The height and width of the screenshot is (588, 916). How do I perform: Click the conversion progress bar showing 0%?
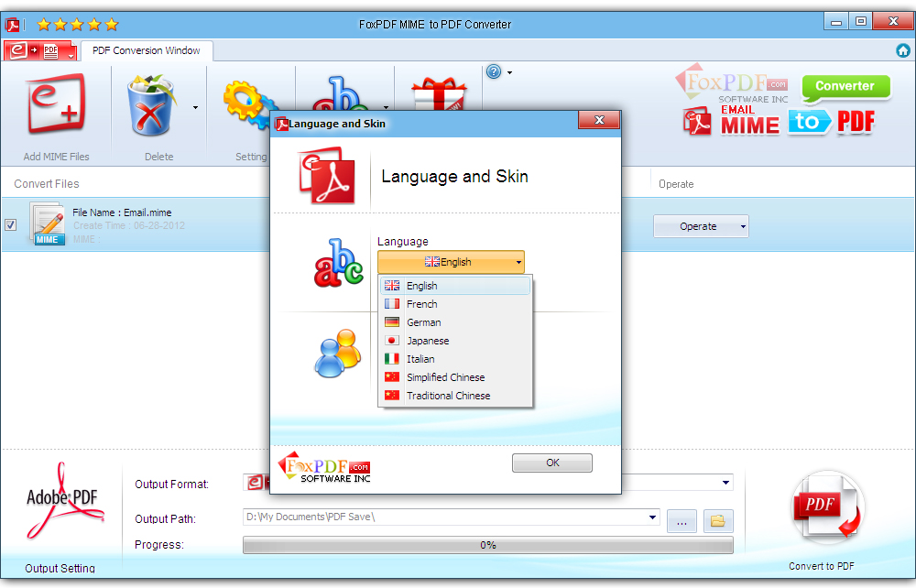click(488, 545)
